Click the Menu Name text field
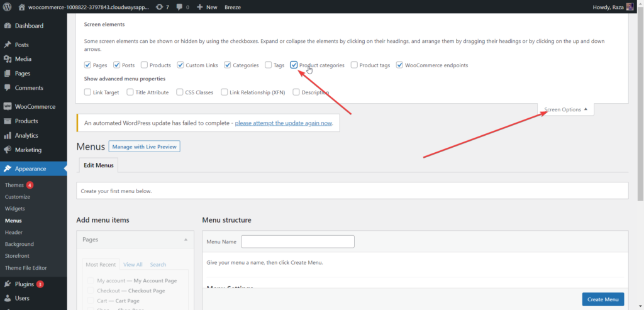Image resolution: width=644 pixels, height=310 pixels. coord(297,241)
